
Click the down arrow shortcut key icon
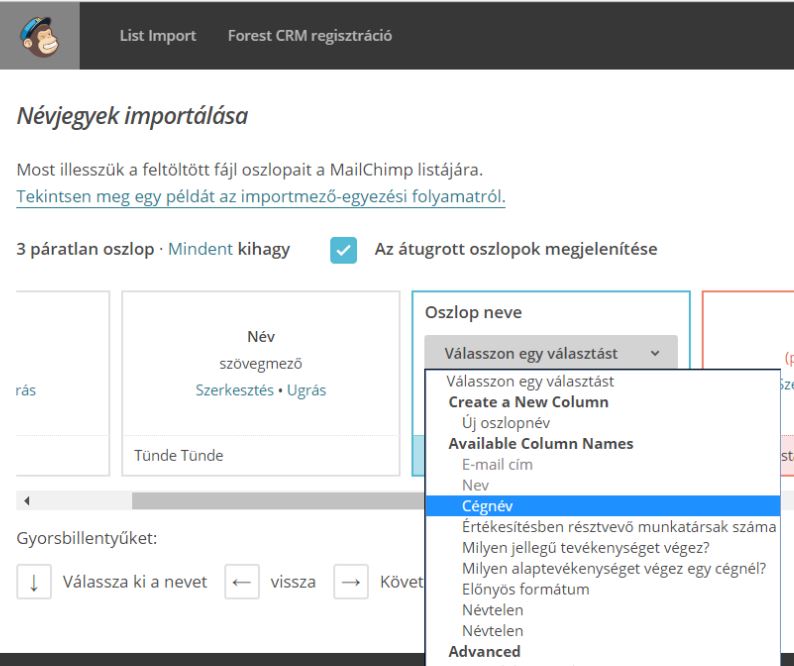tap(34, 582)
